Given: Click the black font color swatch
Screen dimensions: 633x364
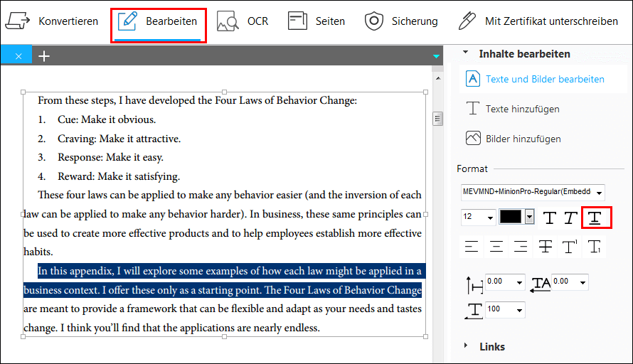Looking at the screenshot, I should (511, 217).
